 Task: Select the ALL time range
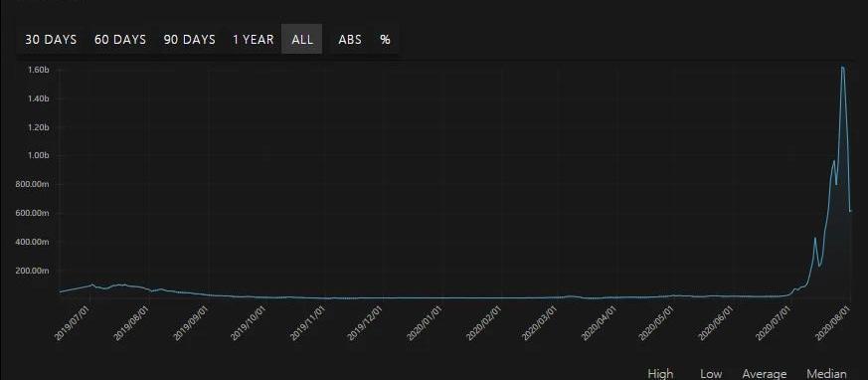pyautogui.click(x=302, y=40)
